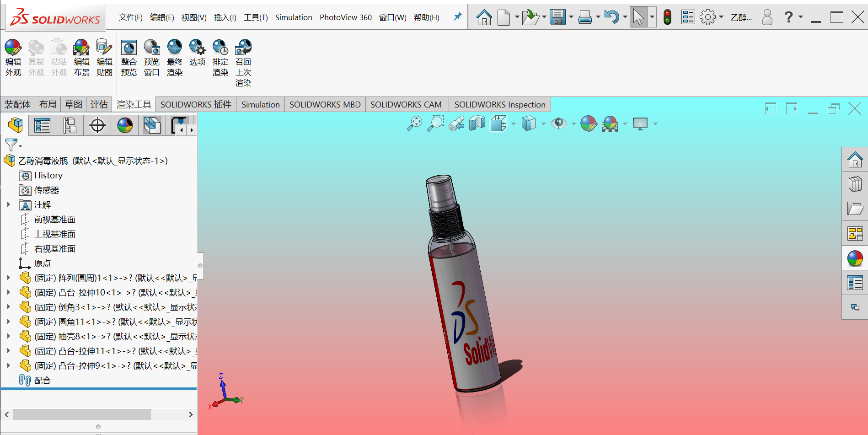
Task: Switch to the 评估 tab
Action: pos(99,104)
